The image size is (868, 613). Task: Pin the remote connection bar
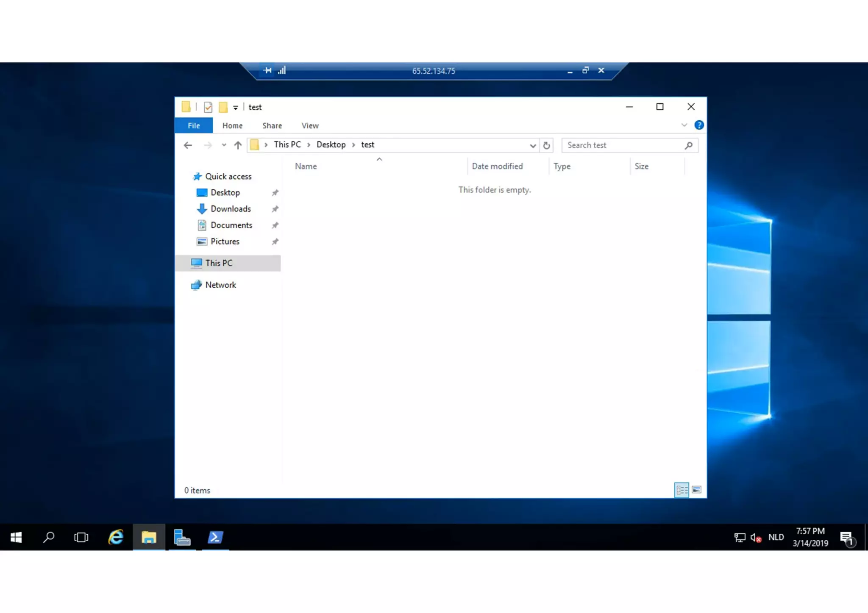[267, 70]
